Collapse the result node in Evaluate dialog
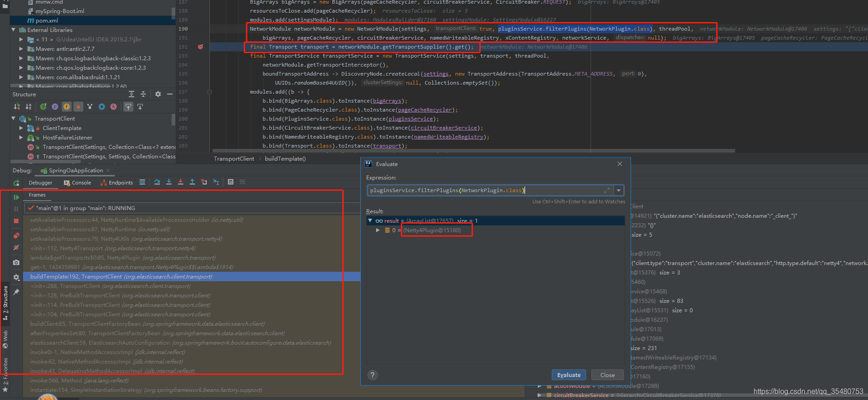The width and height of the screenshot is (868, 400). tap(370, 220)
